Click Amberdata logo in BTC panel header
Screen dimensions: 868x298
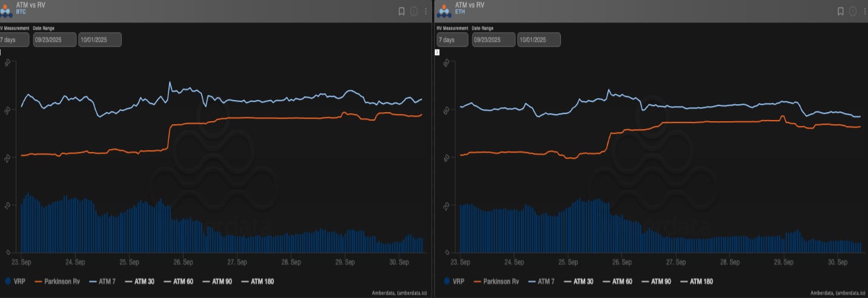coord(6,10)
